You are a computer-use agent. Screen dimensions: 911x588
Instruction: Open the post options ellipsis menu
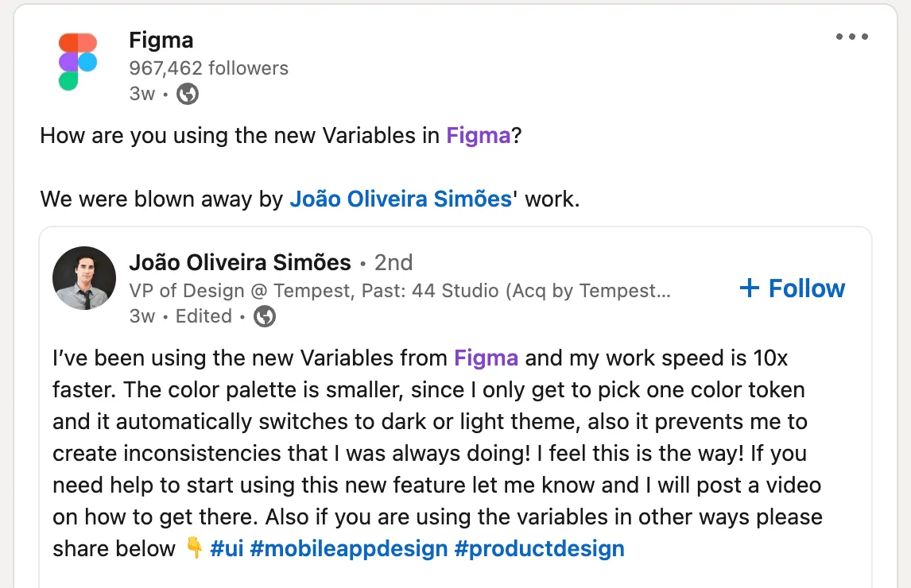coord(851,36)
